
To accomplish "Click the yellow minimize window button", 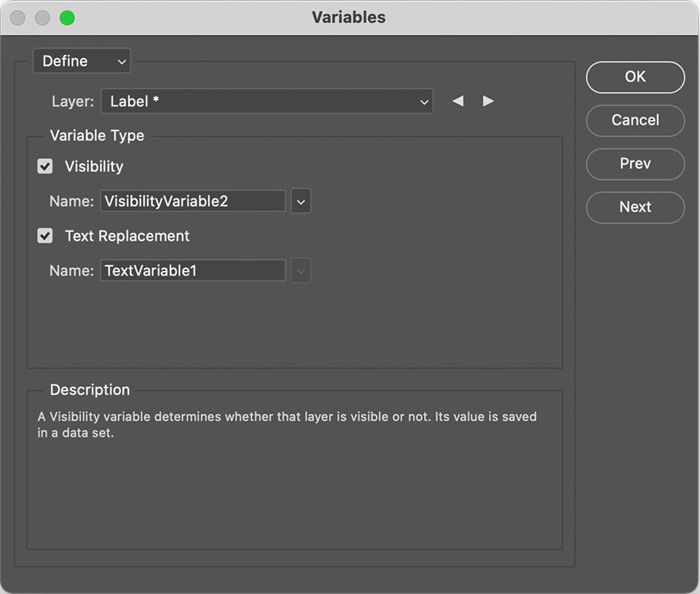I will pos(42,18).
